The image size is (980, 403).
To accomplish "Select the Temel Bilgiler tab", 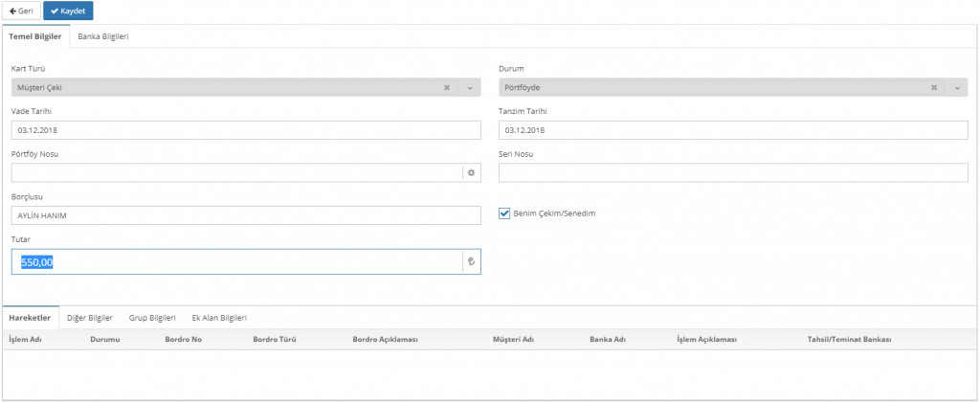I will (35, 36).
